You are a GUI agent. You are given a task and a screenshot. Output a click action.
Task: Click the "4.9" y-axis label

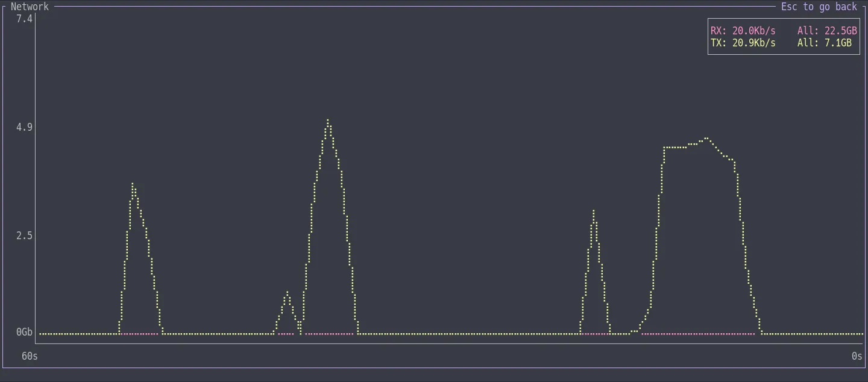24,127
